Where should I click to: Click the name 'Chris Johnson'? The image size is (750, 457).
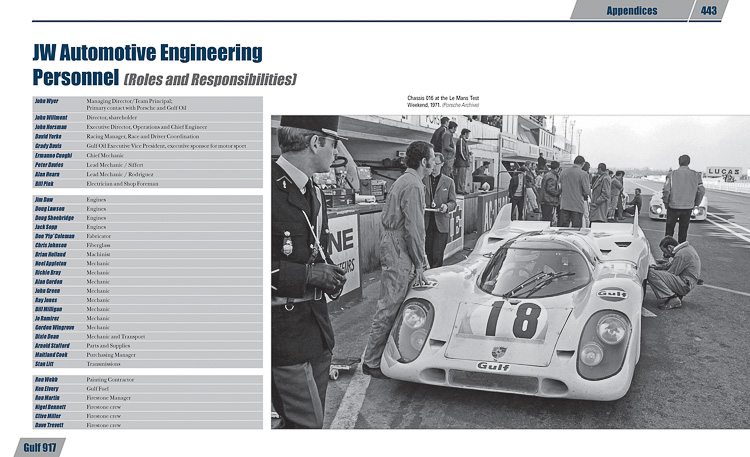(51, 245)
